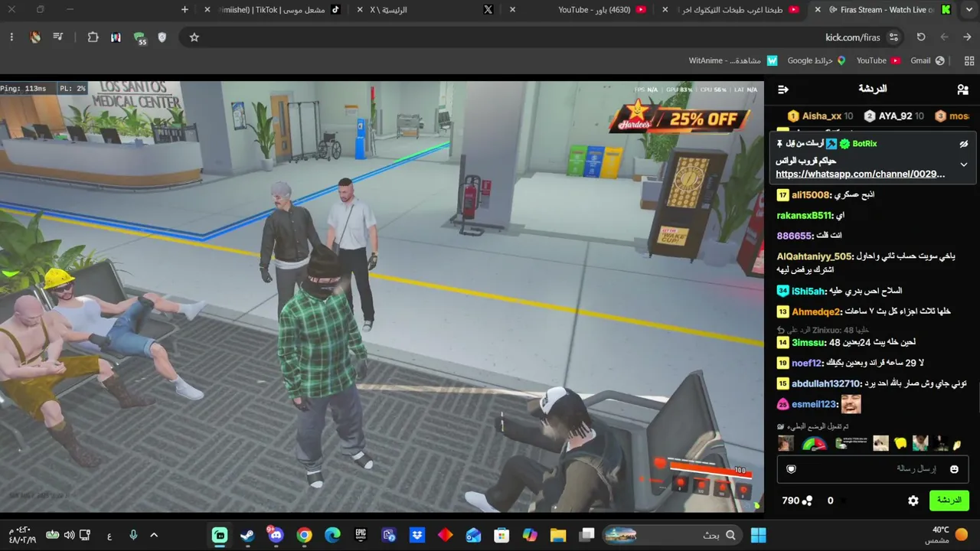Click the laughing emote from esmeil123
Viewport: 980px width, 551px height.
851,404
